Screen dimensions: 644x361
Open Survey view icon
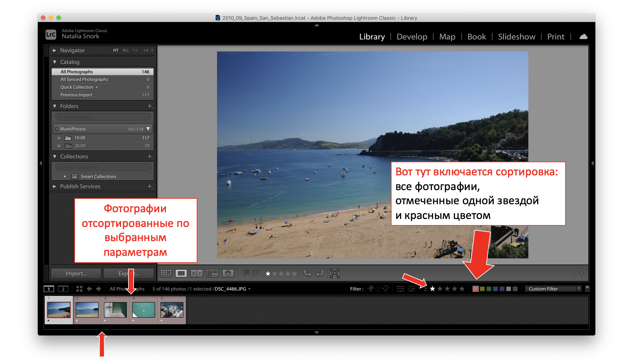(212, 273)
